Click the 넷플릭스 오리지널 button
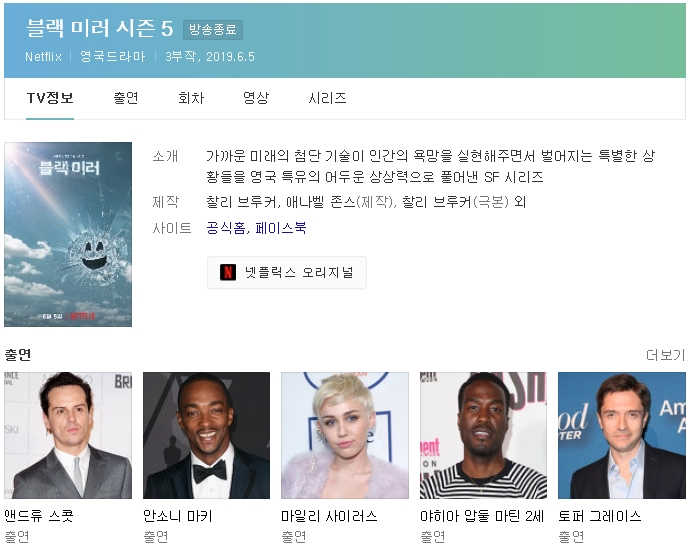Image resolution: width=690 pixels, height=549 pixels. (287, 273)
